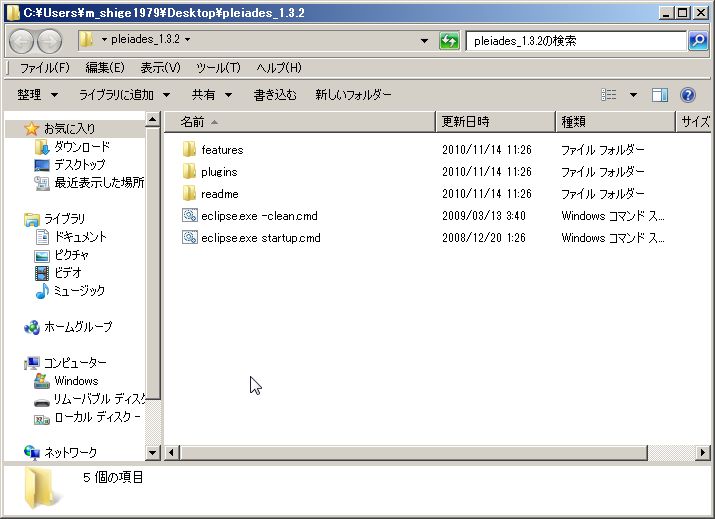Click the Forward navigation arrow button

point(49,41)
